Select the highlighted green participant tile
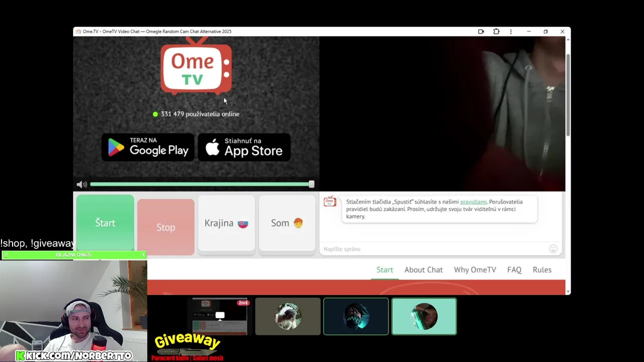Viewport: 644px width, 362px height. (x=424, y=316)
